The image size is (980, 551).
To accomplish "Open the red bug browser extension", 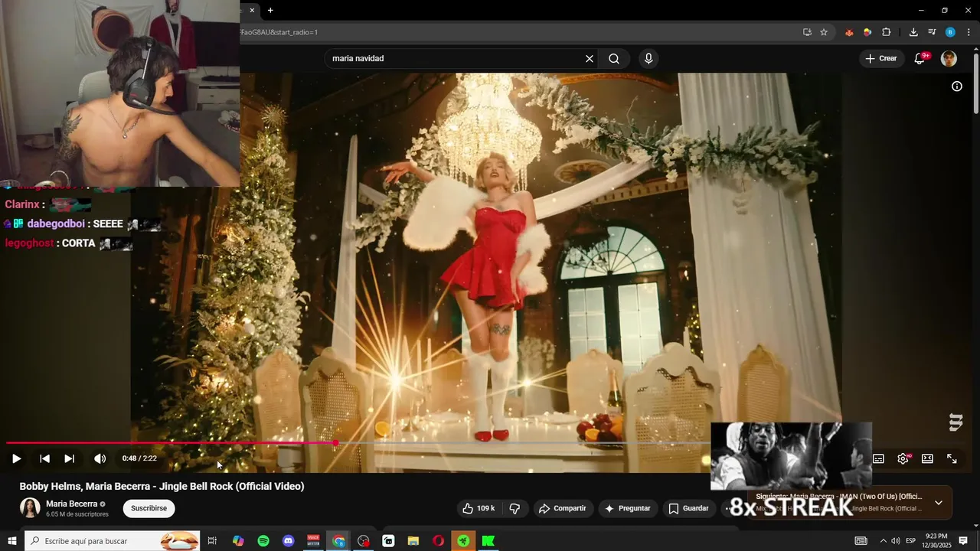I will [x=849, y=32].
